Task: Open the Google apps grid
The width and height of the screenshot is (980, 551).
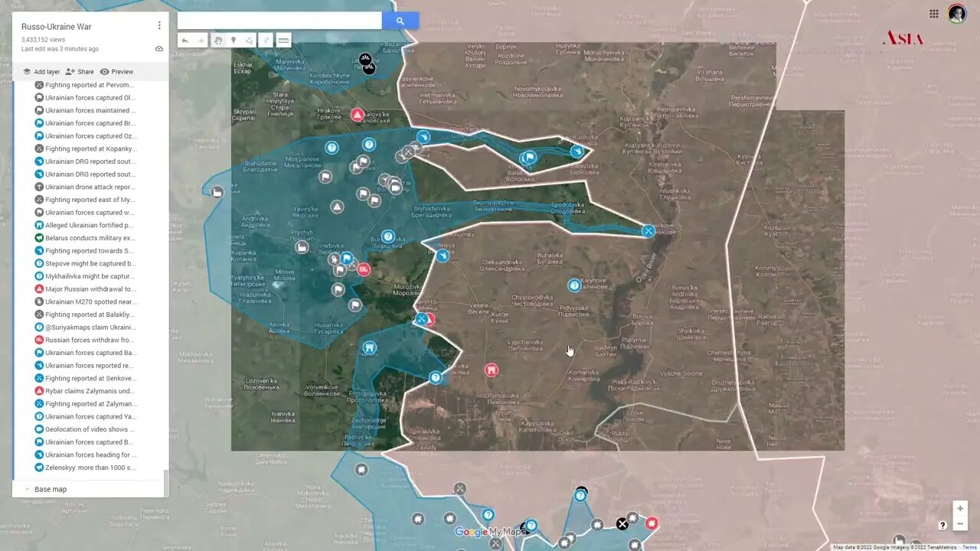Action: [x=934, y=14]
